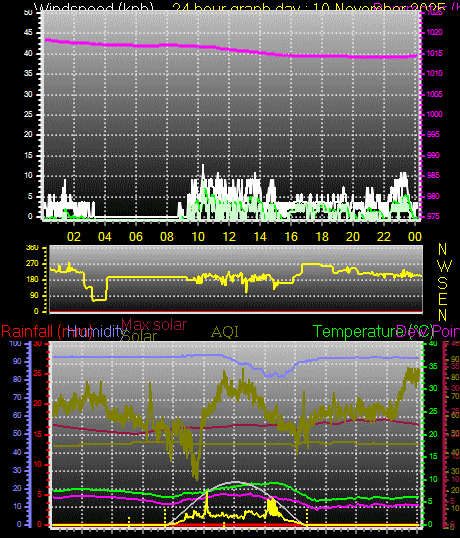Pick the 12 hour label on the time axis
460x538 pixels.
pyautogui.click(x=229, y=237)
